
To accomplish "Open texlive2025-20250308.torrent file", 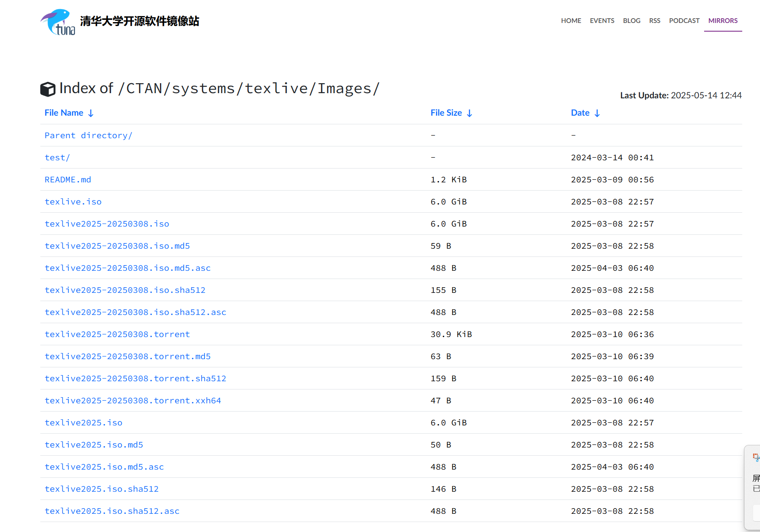I will pos(117,334).
